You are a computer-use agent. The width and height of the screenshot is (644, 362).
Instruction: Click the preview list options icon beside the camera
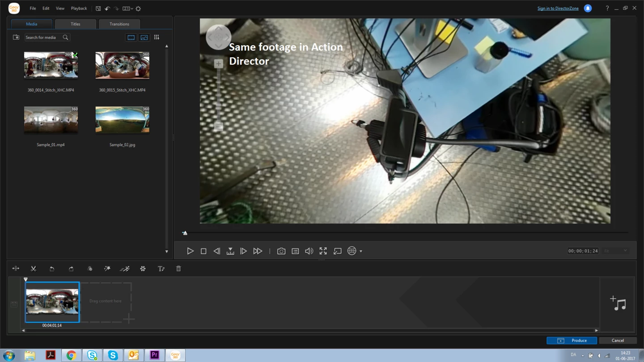(x=295, y=251)
